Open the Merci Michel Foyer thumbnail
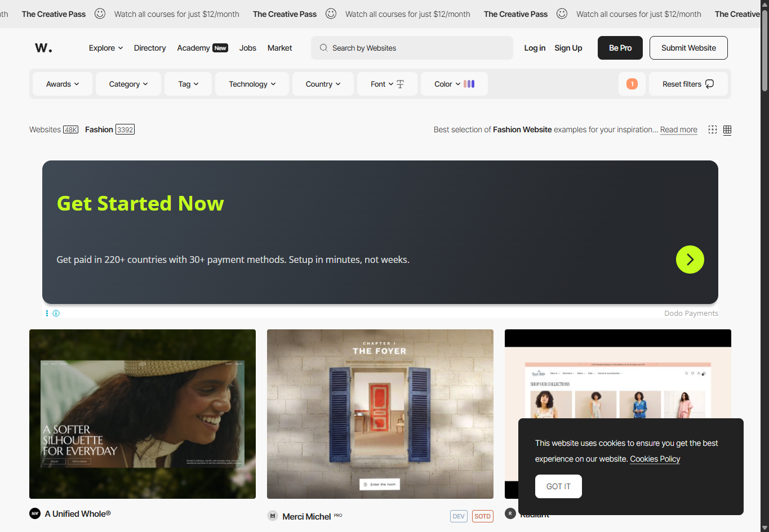This screenshot has height=532, width=769. click(x=380, y=414)
